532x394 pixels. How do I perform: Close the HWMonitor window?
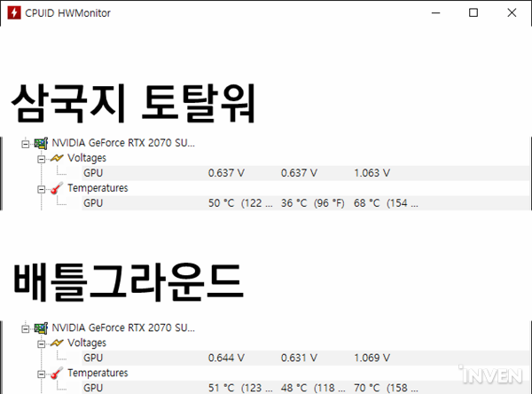coord(512,13)
